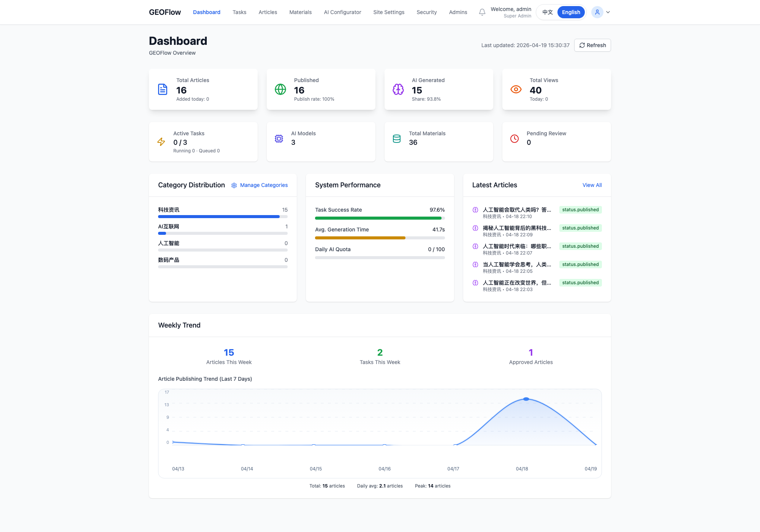Open the Tasks menu item
Screen dimensions: 760x532
point(239,12)
